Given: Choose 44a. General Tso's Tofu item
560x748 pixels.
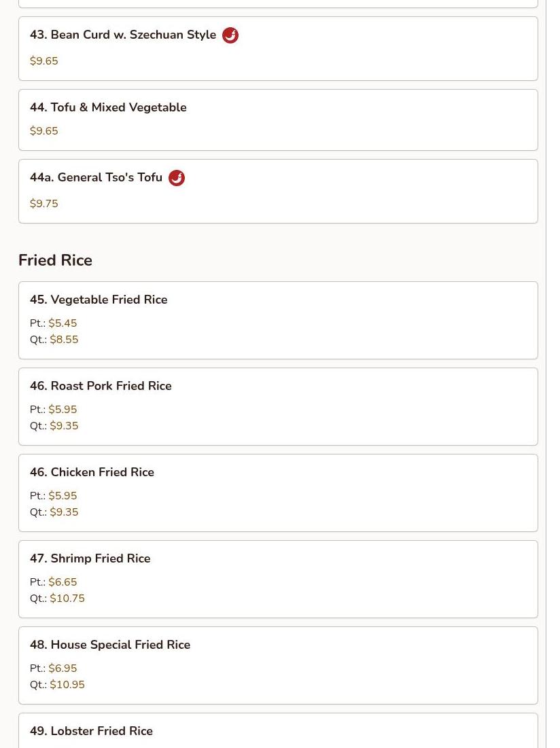Looking at the screenshot, I should 278,192.
